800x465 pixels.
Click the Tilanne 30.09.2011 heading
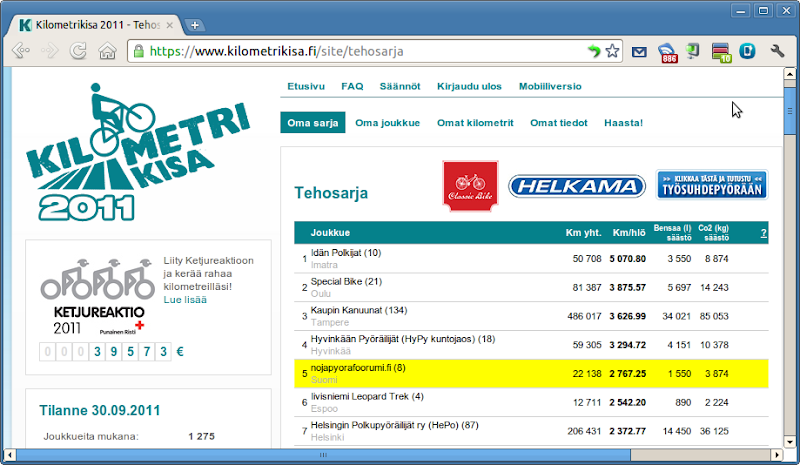(100, 410)
